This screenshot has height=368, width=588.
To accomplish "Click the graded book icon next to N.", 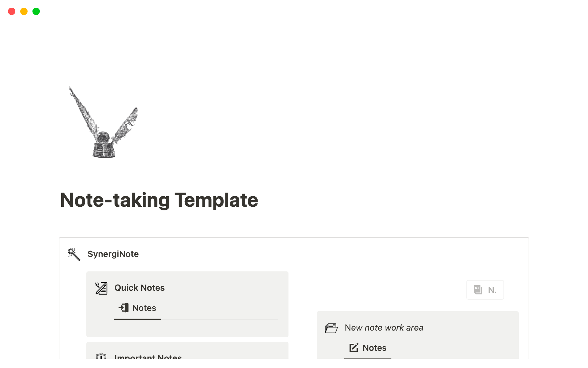I will tap(478, 290).
